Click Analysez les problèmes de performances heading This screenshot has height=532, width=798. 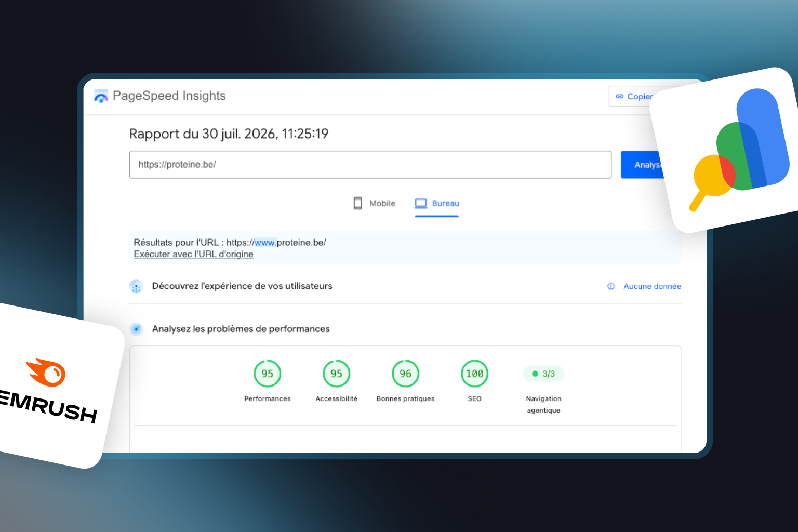click(241, 329)
